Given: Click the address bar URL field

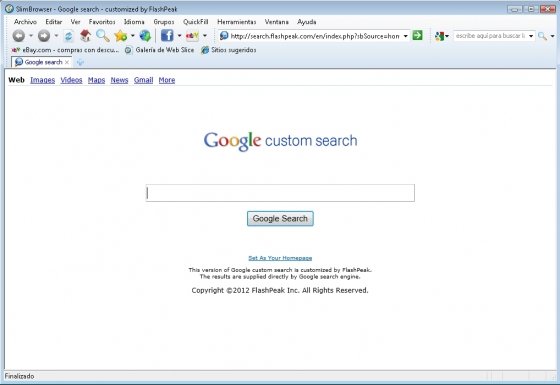Looking at the screenshot, I should (315, 36).
